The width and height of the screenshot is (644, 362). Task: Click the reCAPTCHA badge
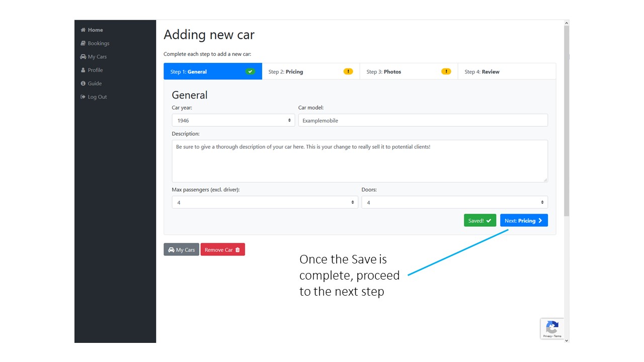552,329
